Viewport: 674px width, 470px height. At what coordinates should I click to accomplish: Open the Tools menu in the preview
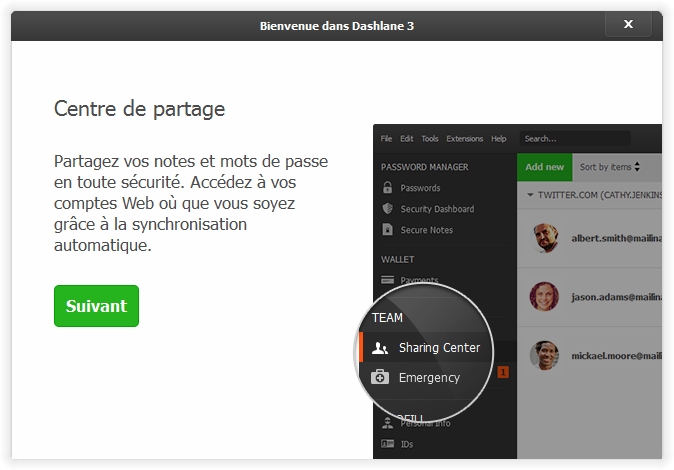click(429, 138)
